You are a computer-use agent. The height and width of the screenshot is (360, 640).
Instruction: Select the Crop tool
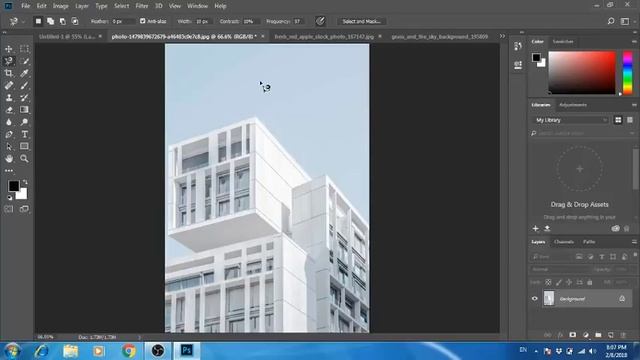coord(9,73)
